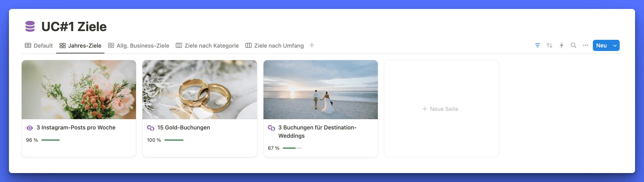Viewport: 644px width, 182px height.
Task: Click eye icon on Instagram-Posts card
Action: (x=29, y=128)
